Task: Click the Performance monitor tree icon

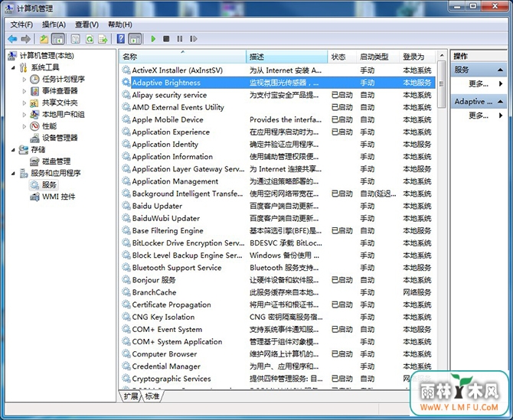Action: [x=34, y=126]
